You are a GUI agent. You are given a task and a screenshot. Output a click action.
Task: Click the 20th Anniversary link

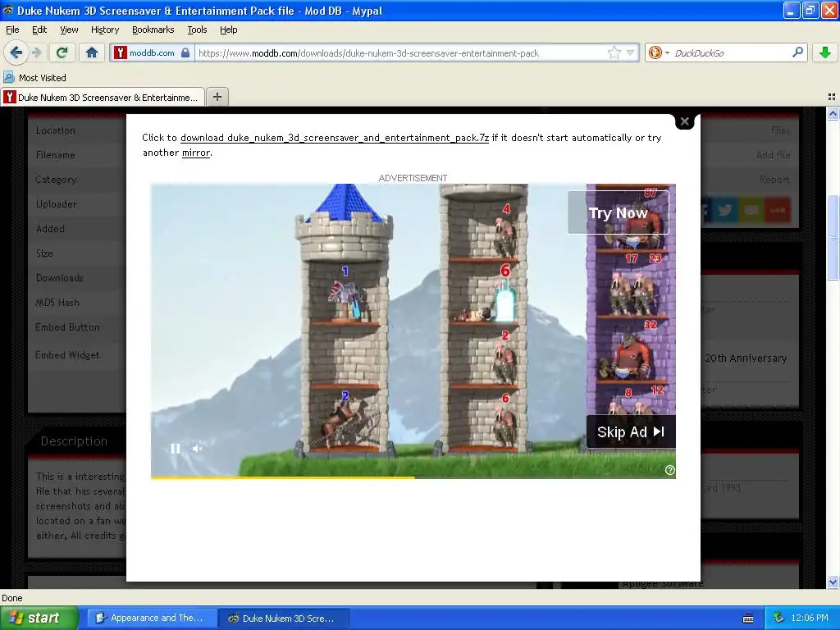click(x=746, y=358)
